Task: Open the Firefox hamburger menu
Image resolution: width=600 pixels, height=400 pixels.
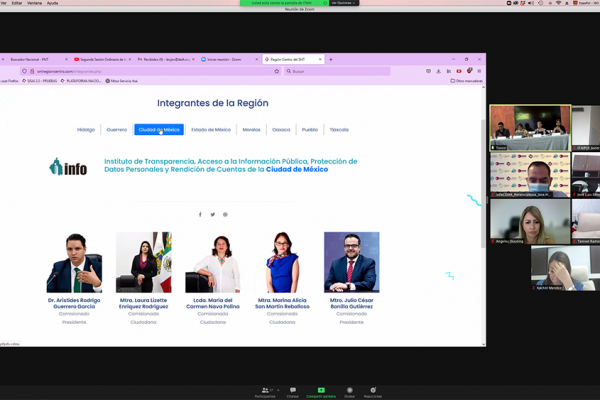Action: 479,71
